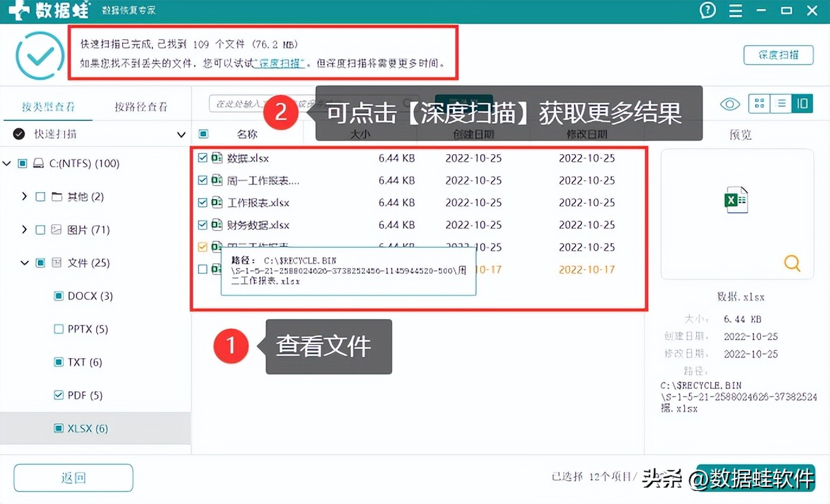
Task: Click the orange 2022-10-17 modified date
Action: pyautogui.click(x=587, y=269)
